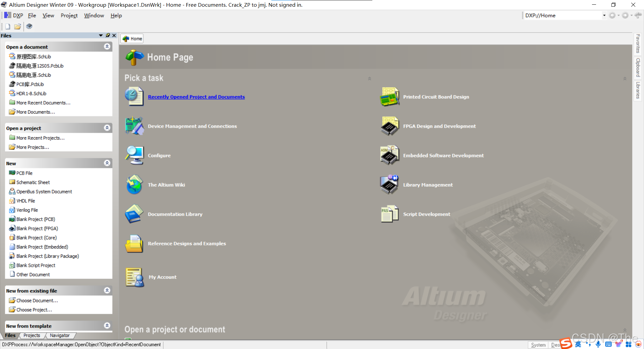Click More Recent Documents…

(43, 103)
